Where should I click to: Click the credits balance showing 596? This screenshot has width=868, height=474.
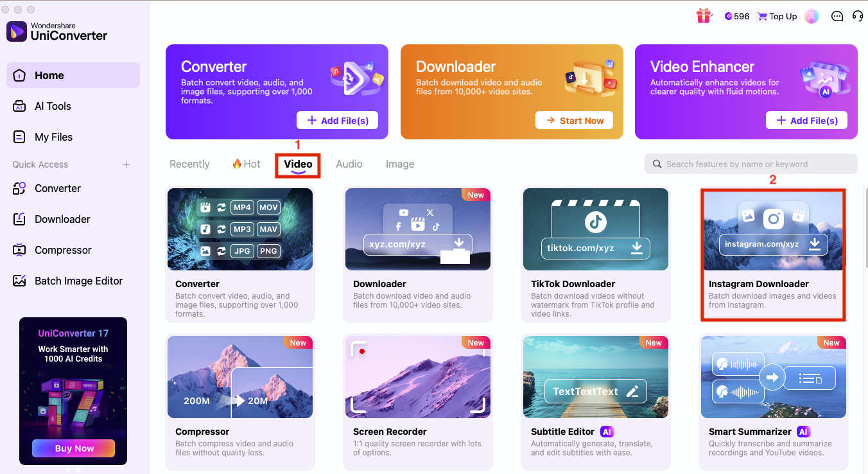737,16
